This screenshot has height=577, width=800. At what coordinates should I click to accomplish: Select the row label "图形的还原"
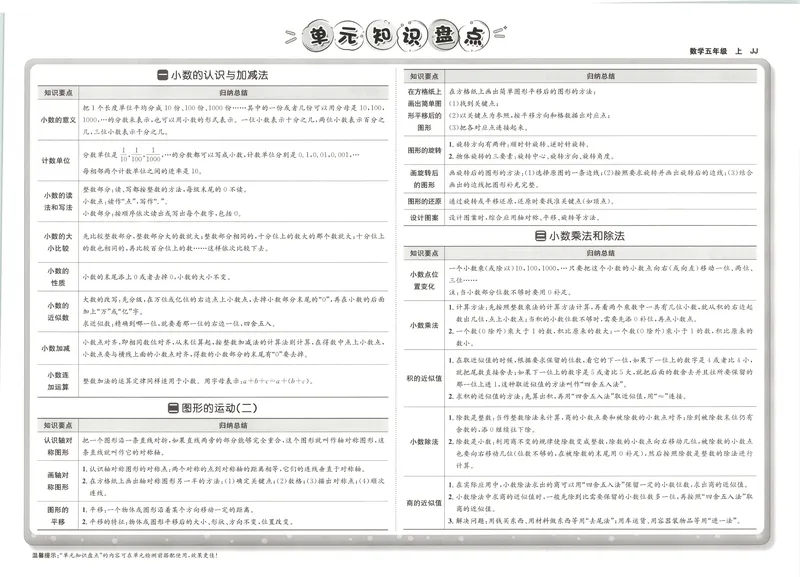tap(424, 202)
